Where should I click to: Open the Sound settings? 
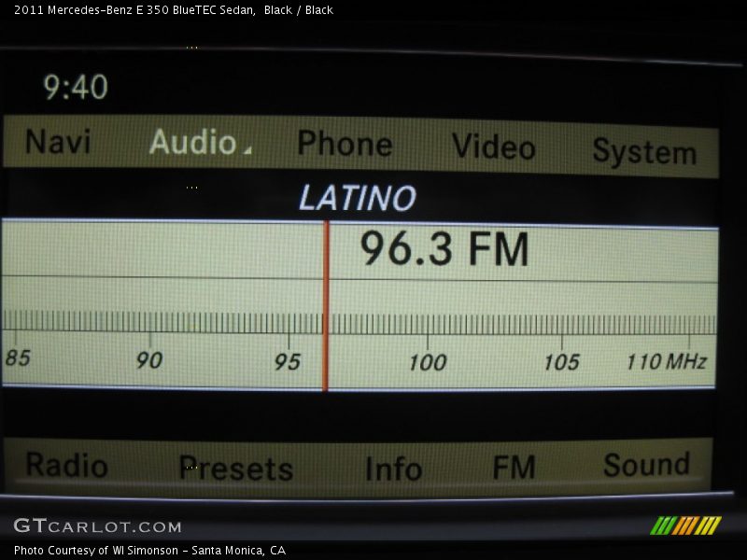pyautogui.click(x=646, y=465)
